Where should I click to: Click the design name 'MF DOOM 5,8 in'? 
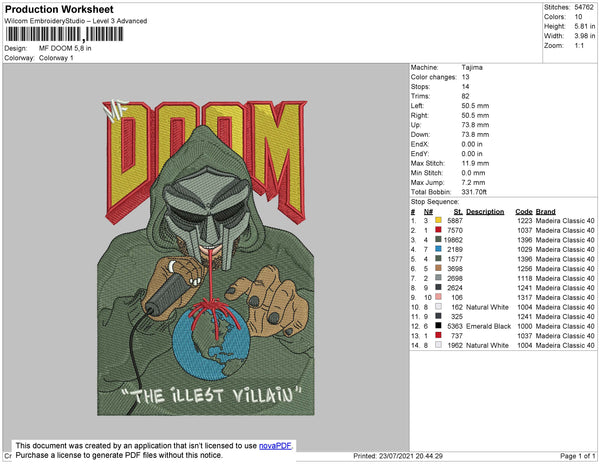[65, 48]
